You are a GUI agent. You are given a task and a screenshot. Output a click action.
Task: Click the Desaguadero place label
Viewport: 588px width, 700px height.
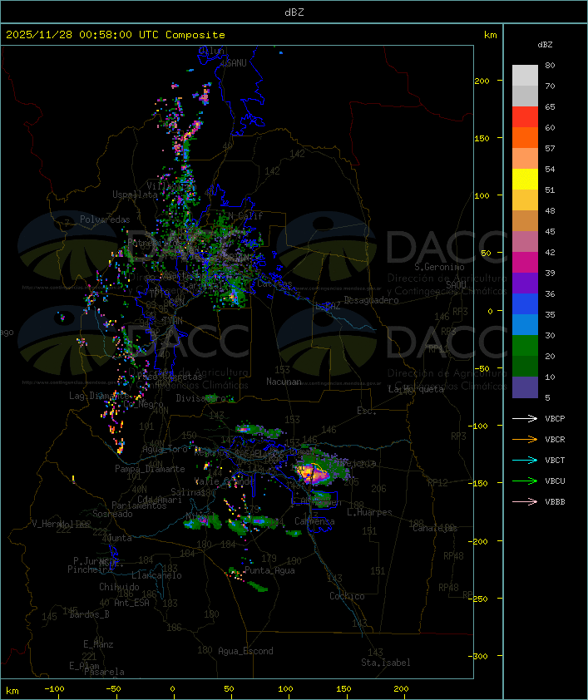[371, 300]
